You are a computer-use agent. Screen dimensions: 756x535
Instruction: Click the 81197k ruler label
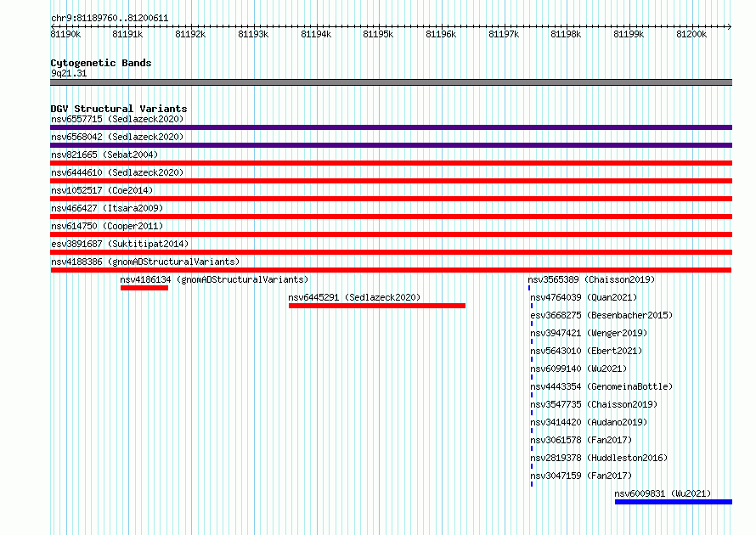(504, 34)
